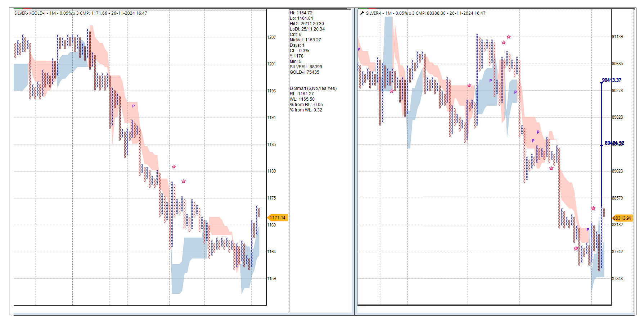Screen dimensions: 644x320
Task: Click 'RL: 1161.27' value
Action: 302,94
